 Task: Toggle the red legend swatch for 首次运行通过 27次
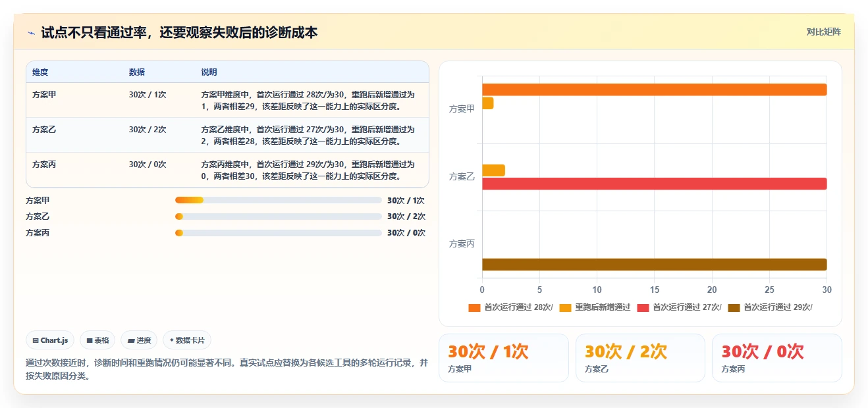click(x=643, y=307)
